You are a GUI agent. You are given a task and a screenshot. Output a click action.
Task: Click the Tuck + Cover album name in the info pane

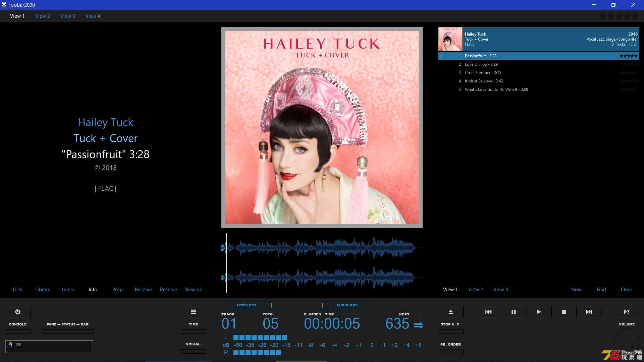point(106,138)
